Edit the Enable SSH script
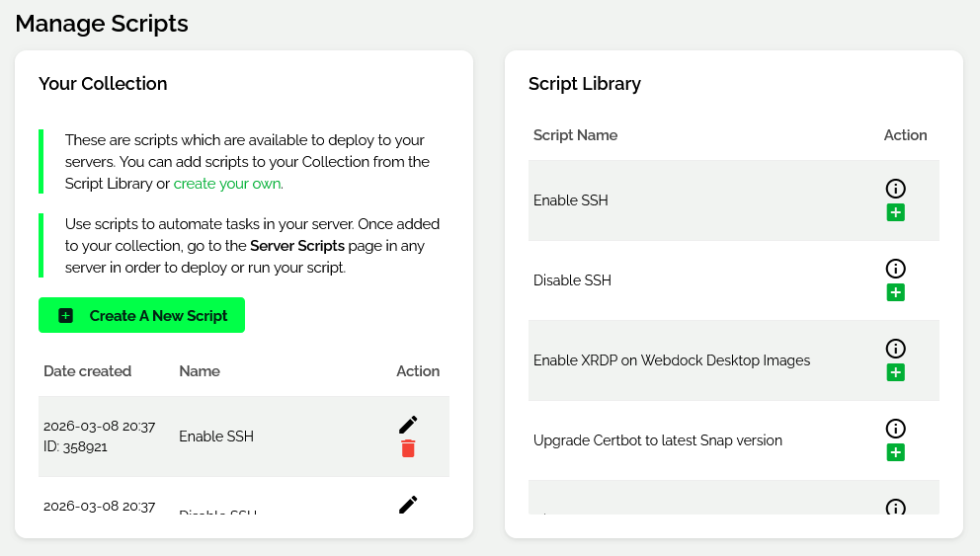The height and width of the screenshot is (556, 980). coord(408,425)
